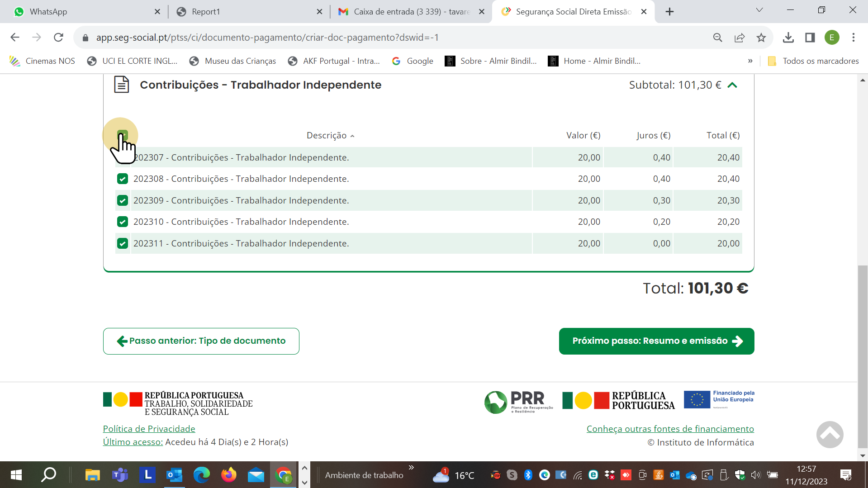Open Chrome downloads icon

coord(788,38)
